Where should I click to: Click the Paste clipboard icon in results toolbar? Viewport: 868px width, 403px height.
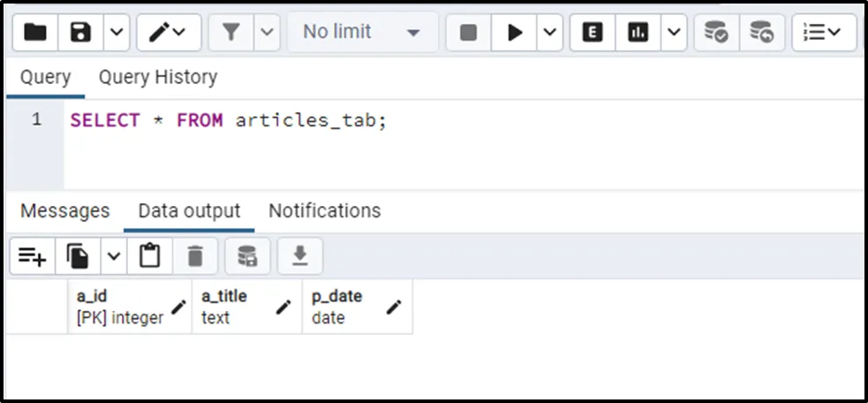click(150, 256)
